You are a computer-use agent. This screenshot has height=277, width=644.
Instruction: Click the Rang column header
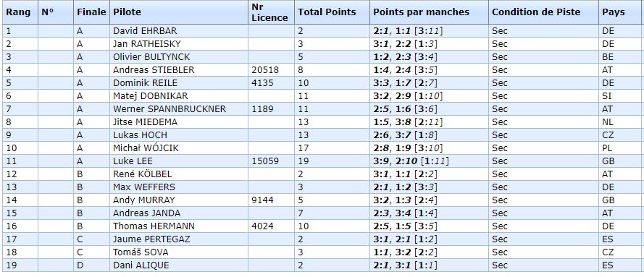click(18, 12)
